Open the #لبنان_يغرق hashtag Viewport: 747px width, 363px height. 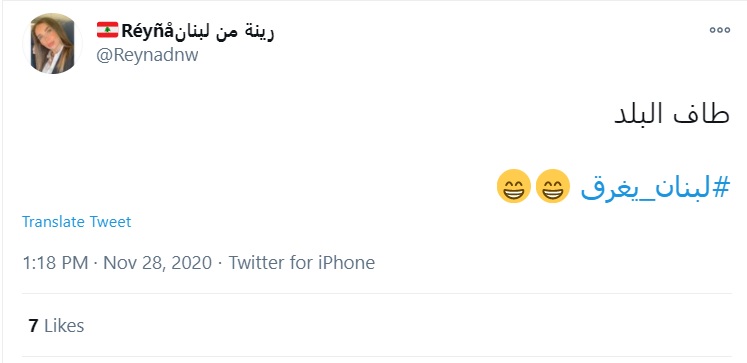pos(655,187)
